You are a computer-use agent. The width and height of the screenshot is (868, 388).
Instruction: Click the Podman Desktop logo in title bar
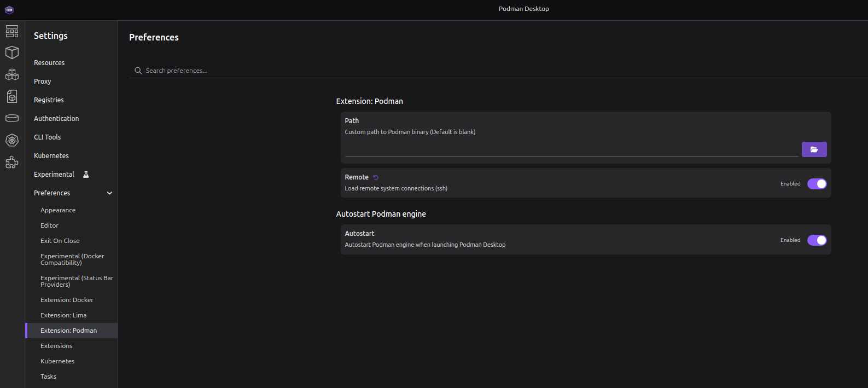coord(9,10)
